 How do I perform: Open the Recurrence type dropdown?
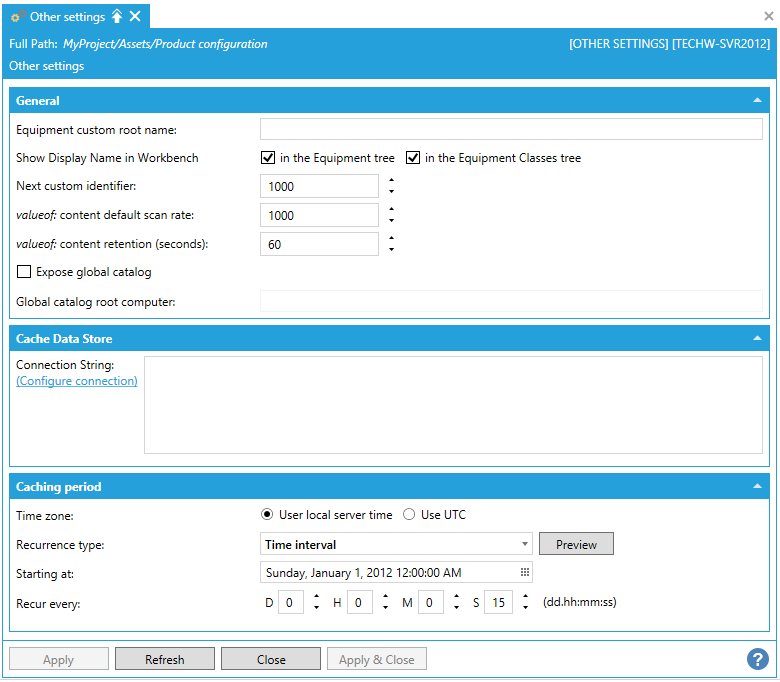click(x=526, y=545)
